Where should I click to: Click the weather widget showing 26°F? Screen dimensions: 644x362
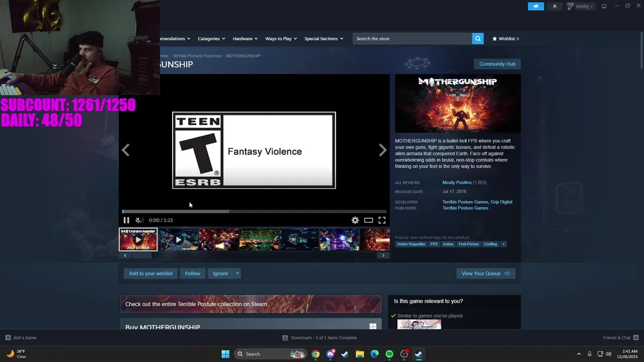point(17,354)
